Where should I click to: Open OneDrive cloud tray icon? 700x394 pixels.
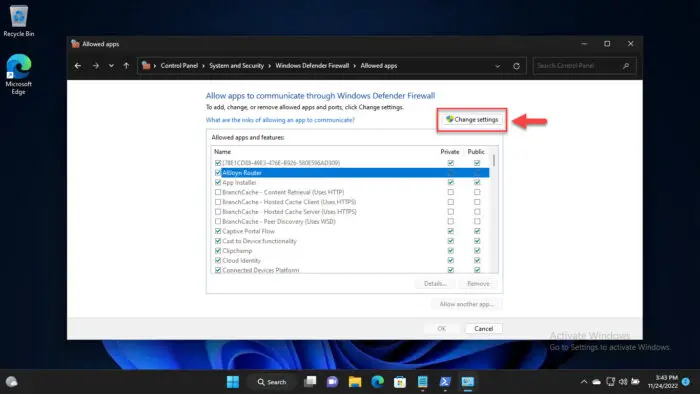pyautogui.click(x=596, y=382)
